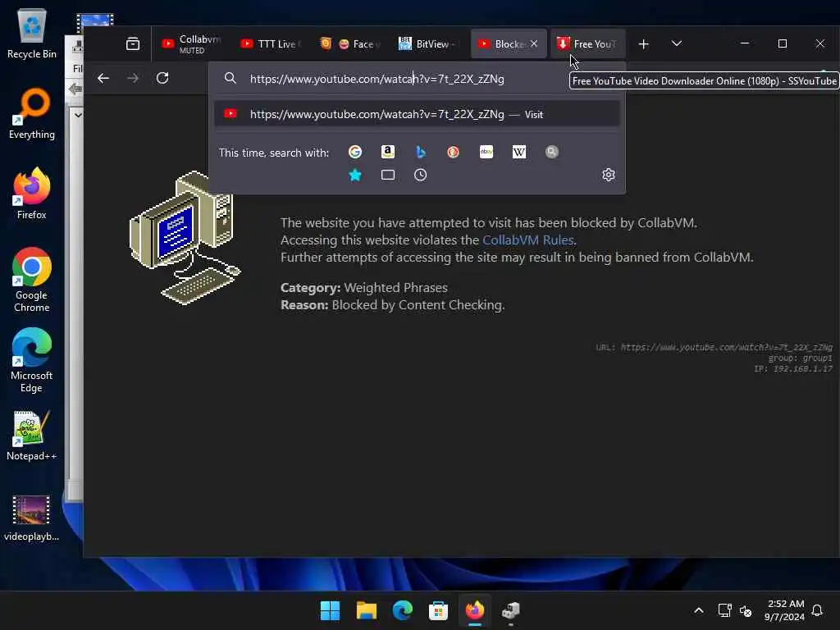Go back using the back arrow
This screenshot has width=840, height=630.
click(103, 78)
